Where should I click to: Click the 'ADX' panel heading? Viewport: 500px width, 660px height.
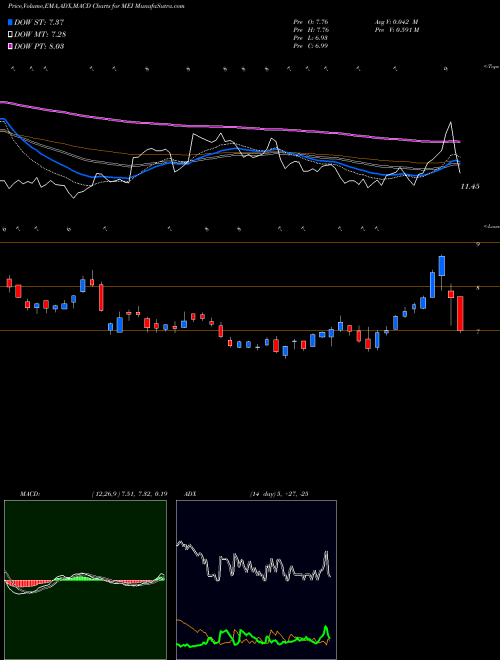191,494
